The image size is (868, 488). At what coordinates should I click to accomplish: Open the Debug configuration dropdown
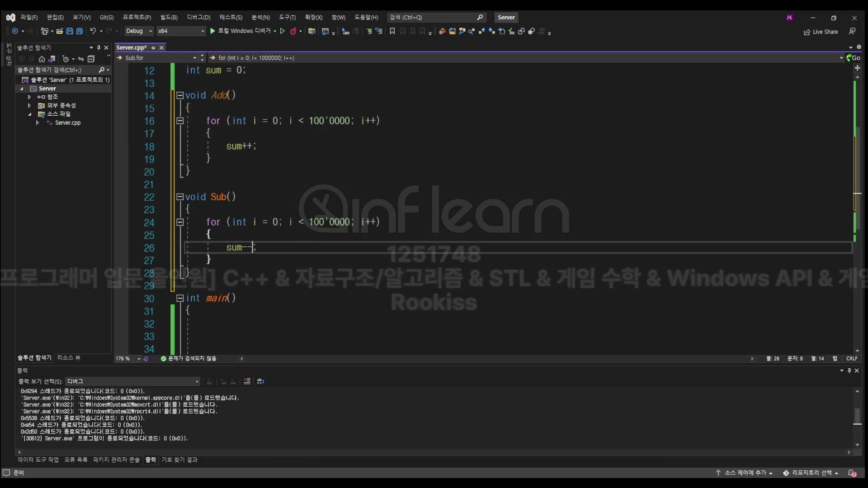tap(139, 31)
